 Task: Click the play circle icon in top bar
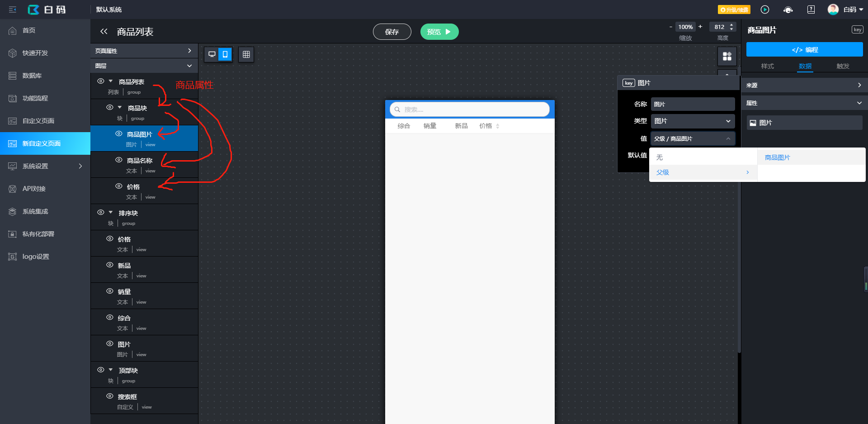[x=765, y=10]
